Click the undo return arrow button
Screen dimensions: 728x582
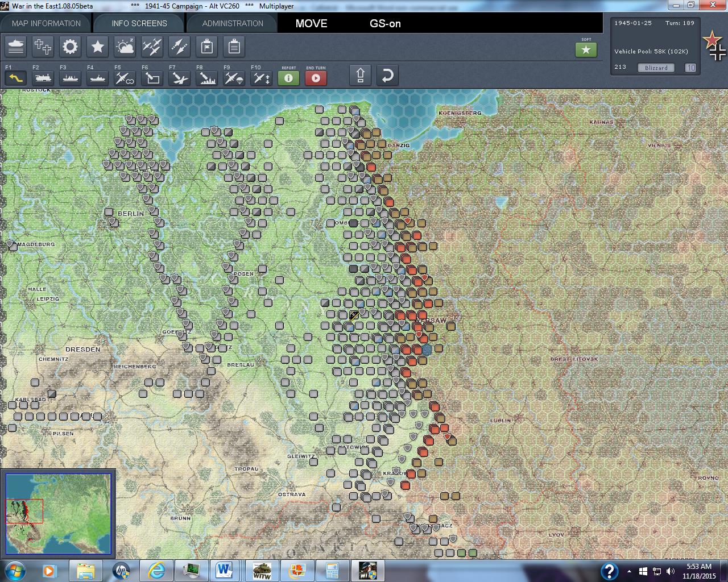point(387,76)
